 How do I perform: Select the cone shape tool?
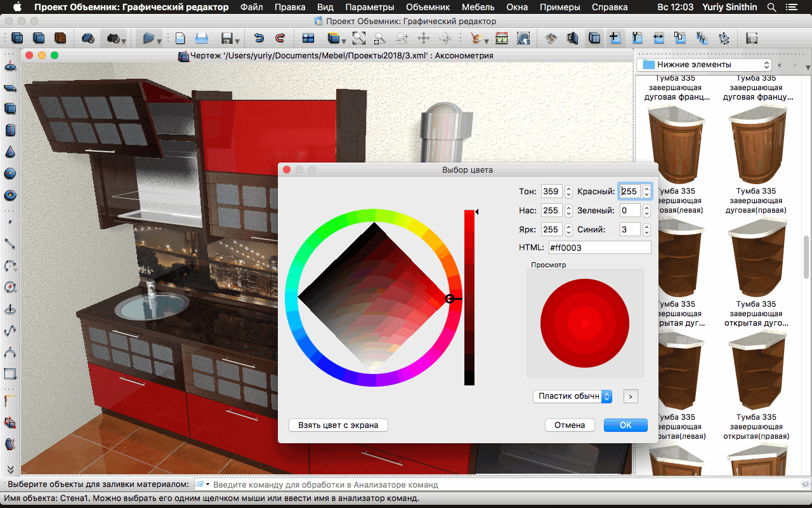[10, 152]
